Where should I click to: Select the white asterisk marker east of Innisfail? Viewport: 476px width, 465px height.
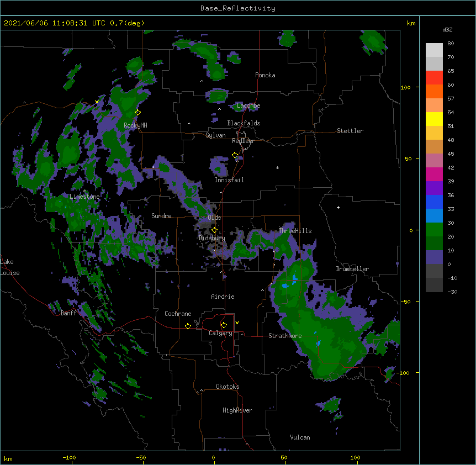pyautogui.click(x=277, y=167)
